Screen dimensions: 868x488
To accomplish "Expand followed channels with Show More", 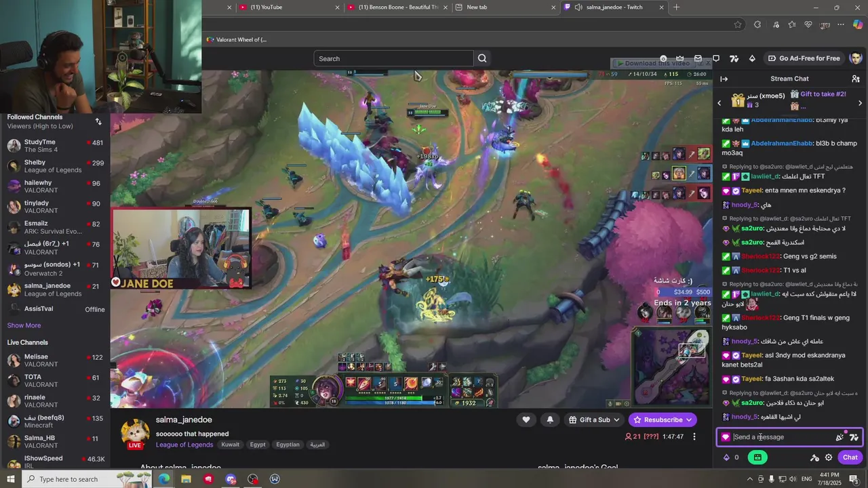I will pos(24,325).
